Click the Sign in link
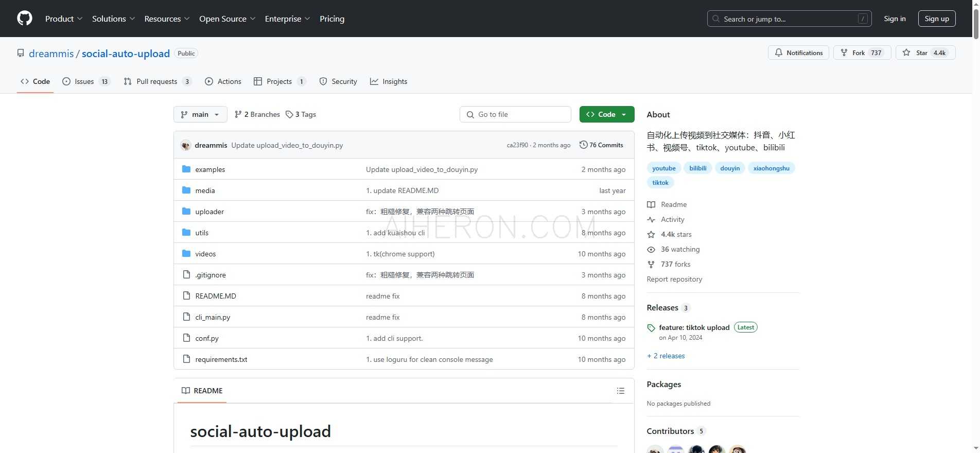Image resolution: width=980 pixels, height=453 pixels. (x=895, y=19)
